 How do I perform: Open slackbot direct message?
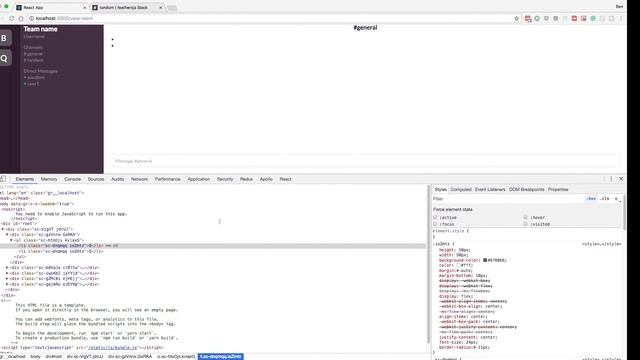coord(34,77)
